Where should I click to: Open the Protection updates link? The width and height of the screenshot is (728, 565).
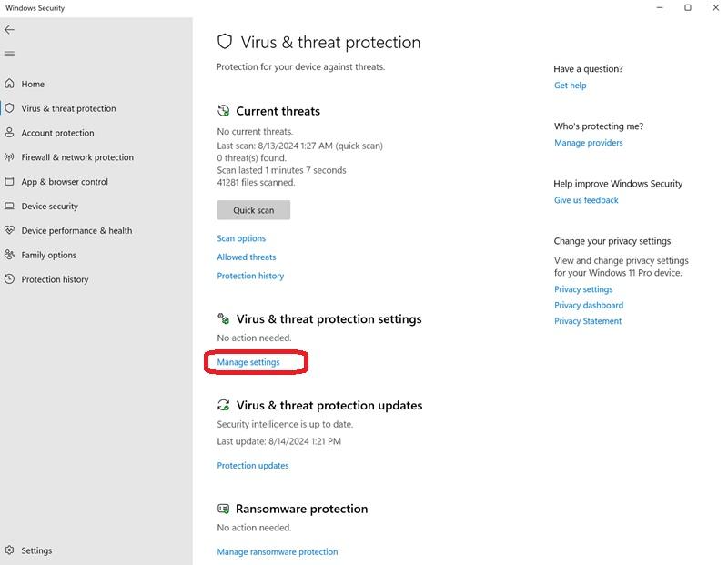click(x=253, y=466)
